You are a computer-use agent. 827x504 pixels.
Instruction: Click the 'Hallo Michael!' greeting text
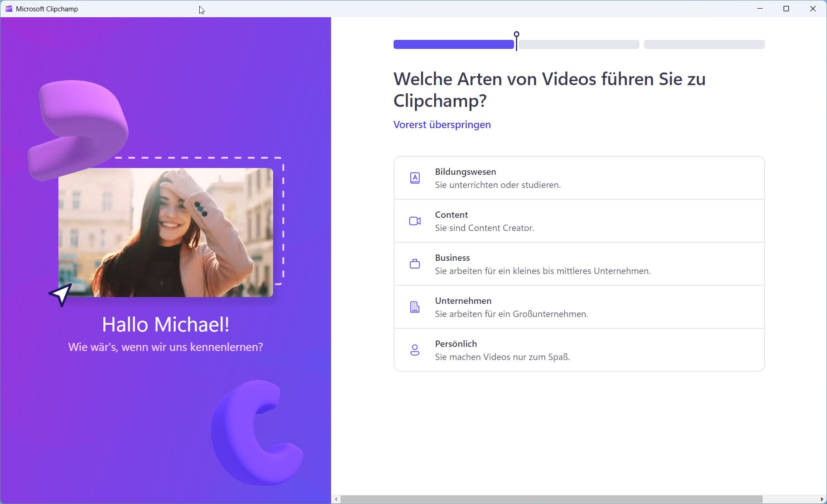[x=166, y=324]
